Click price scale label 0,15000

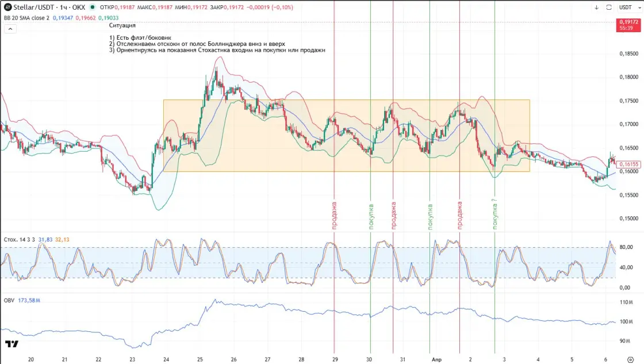(x=629, y=219)
